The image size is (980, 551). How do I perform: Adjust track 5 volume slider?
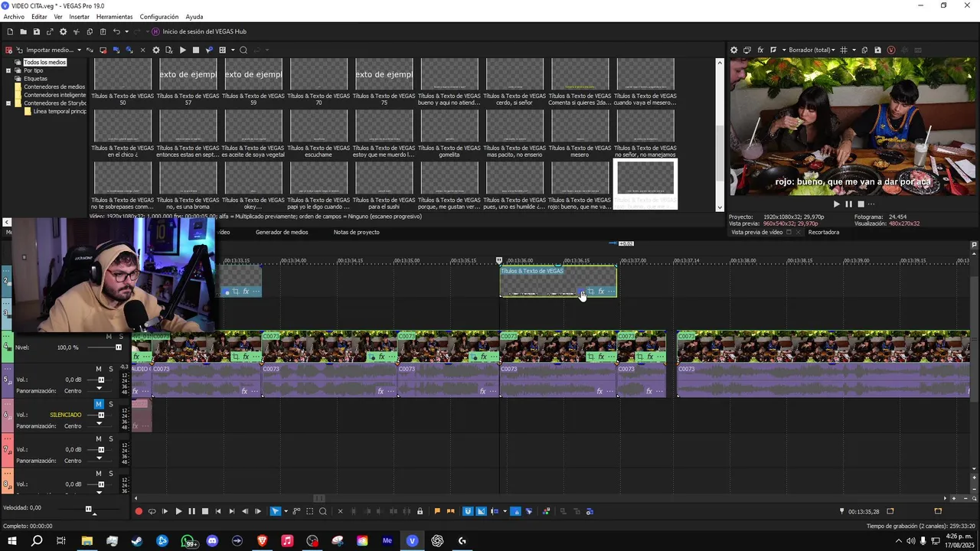point(100,380)
